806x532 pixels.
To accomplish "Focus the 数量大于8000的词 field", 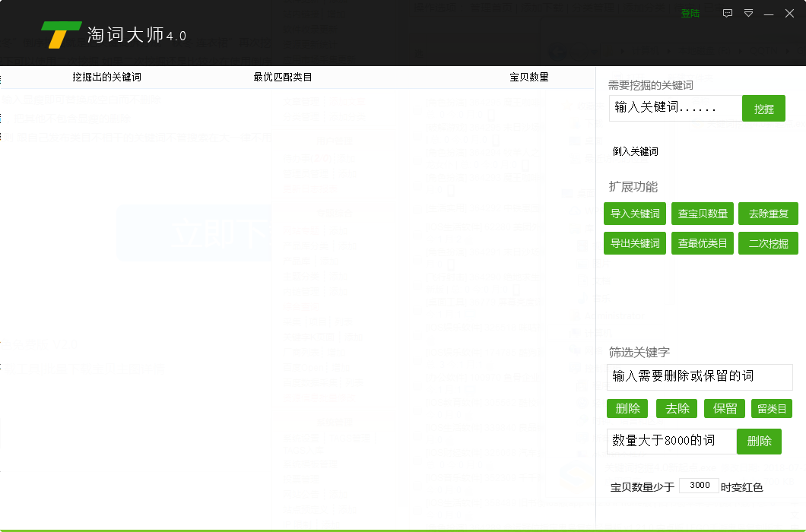I will coord(672,441).
